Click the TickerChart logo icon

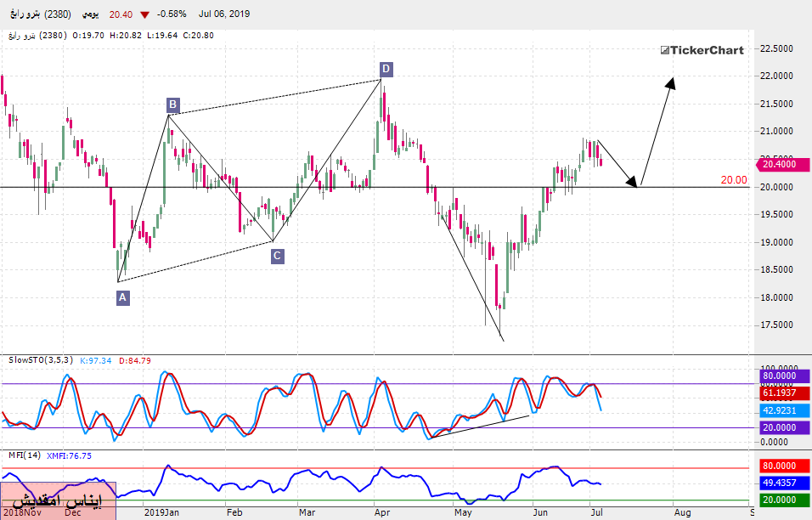[x=665, y=50]
